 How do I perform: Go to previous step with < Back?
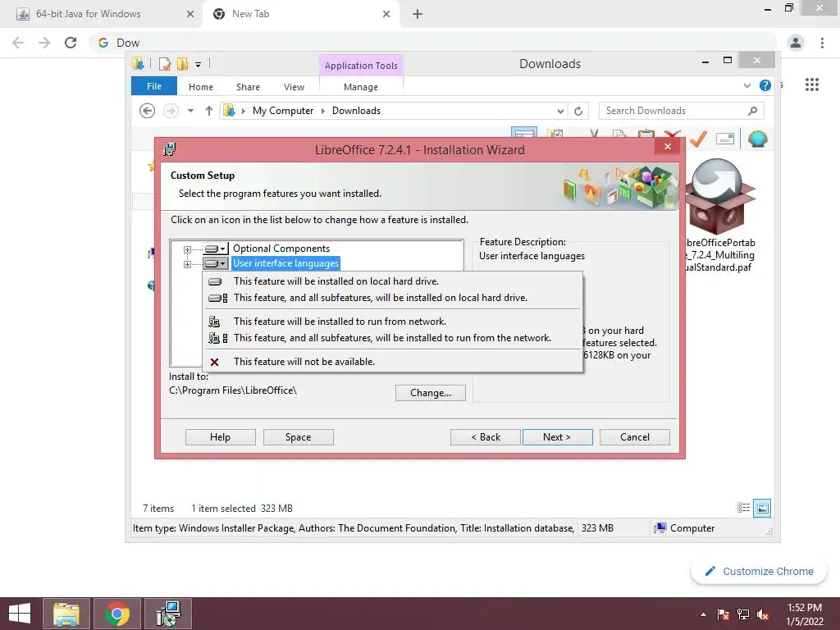486,437
